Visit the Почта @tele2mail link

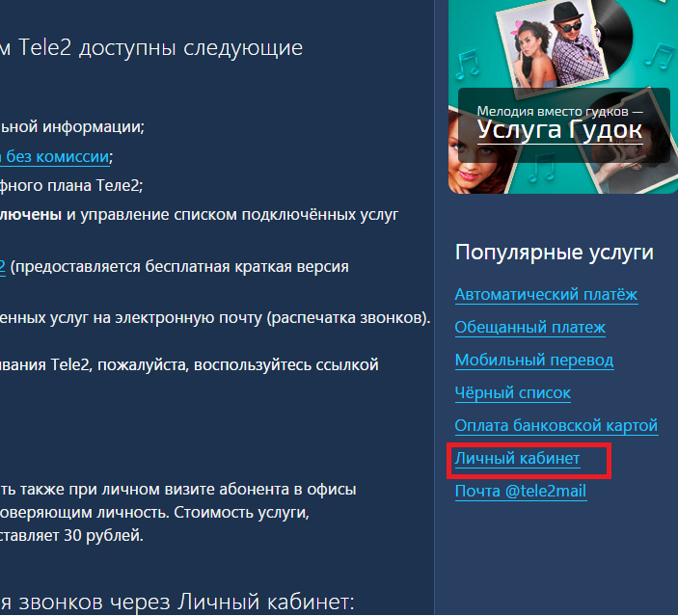(x=520, y=492)
